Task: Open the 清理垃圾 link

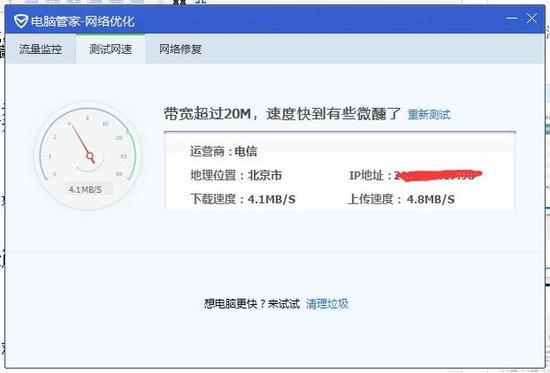Action: coord(327,304)
